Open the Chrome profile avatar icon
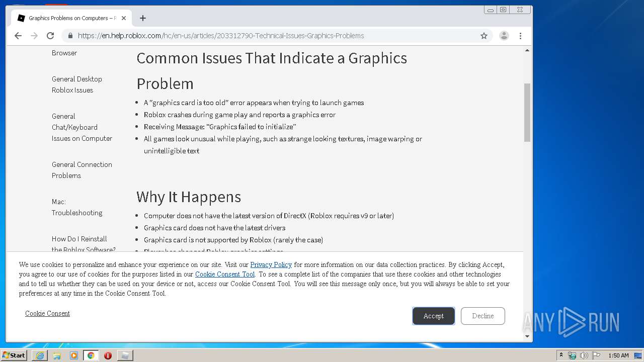 click(504, 36)
